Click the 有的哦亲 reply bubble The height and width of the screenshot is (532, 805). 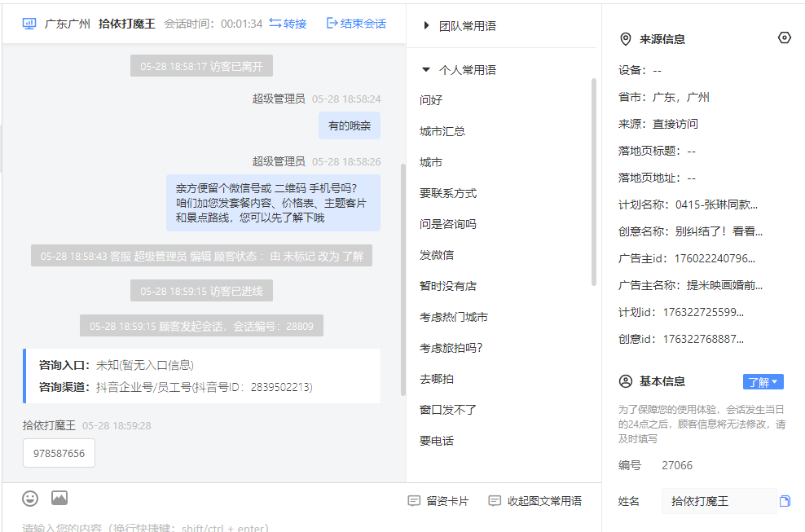click(x=349, y=125)
